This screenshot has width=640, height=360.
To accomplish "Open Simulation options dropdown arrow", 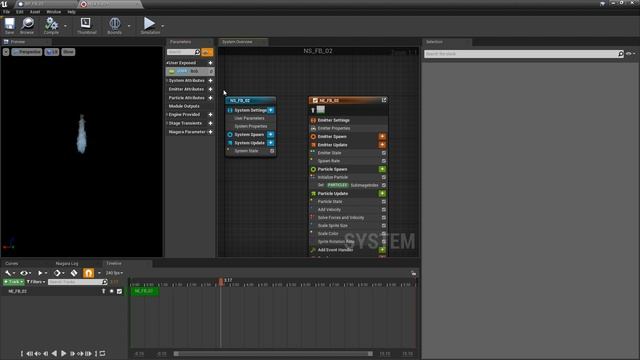I will tap(163, 26).
